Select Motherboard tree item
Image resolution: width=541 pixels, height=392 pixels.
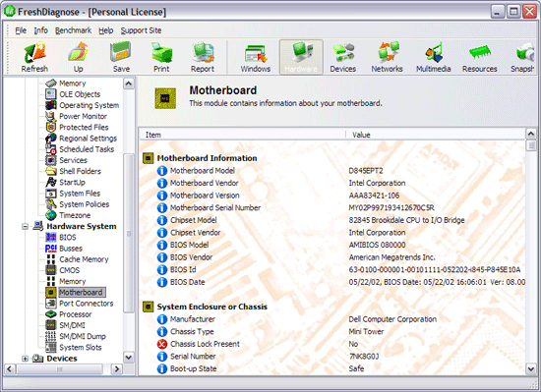[x=82, y=293]
